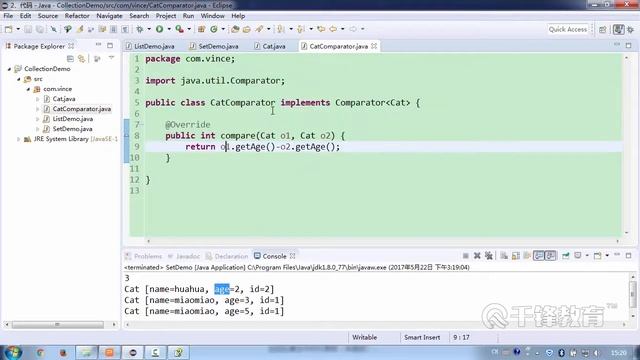Click the Windows Start button
This screenshot has height=360, width=640.
[x=12, y=352]
